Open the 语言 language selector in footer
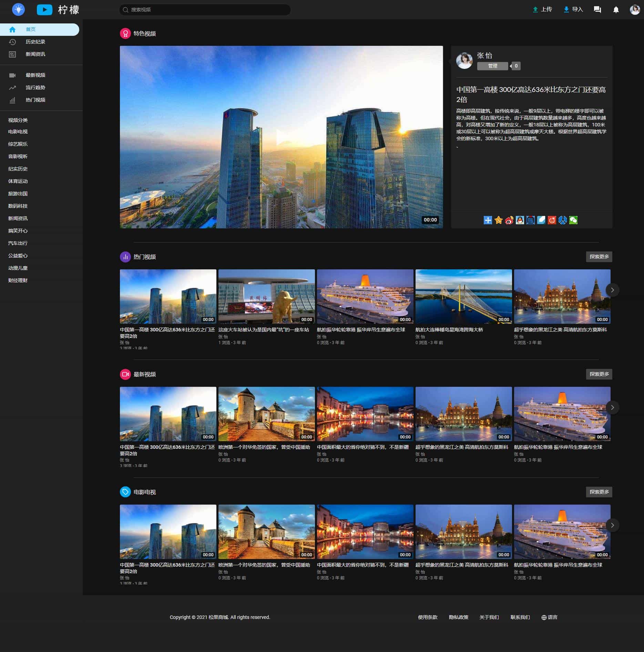 click(x=549, y=617)
